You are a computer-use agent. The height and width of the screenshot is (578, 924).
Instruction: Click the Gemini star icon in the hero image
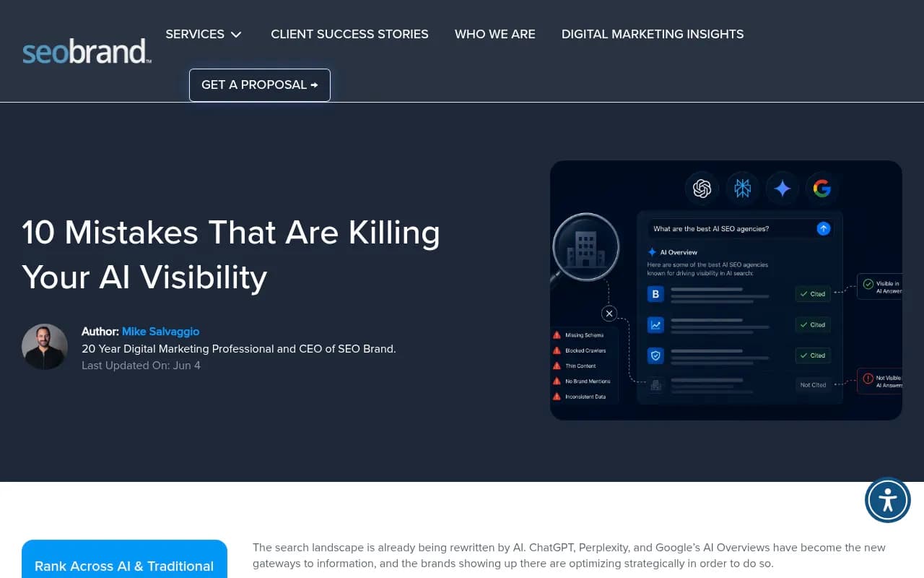[x=782, y=189]
